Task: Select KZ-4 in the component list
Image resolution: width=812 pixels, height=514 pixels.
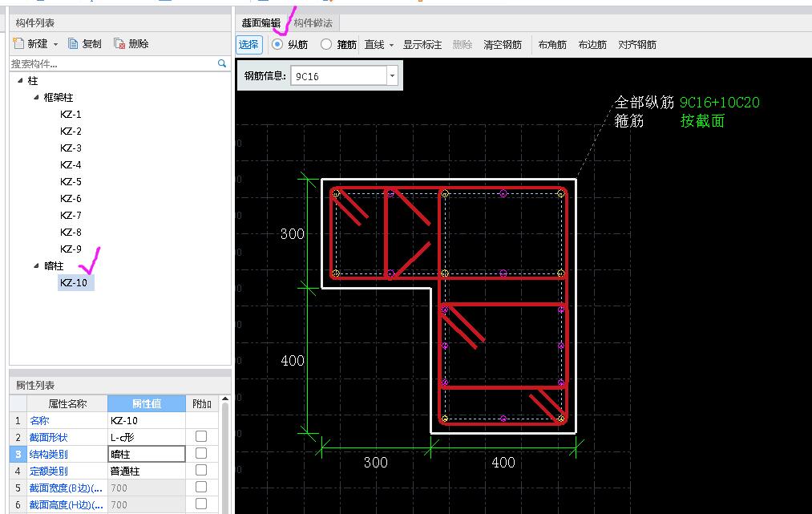Action: (x=71, y=164)
